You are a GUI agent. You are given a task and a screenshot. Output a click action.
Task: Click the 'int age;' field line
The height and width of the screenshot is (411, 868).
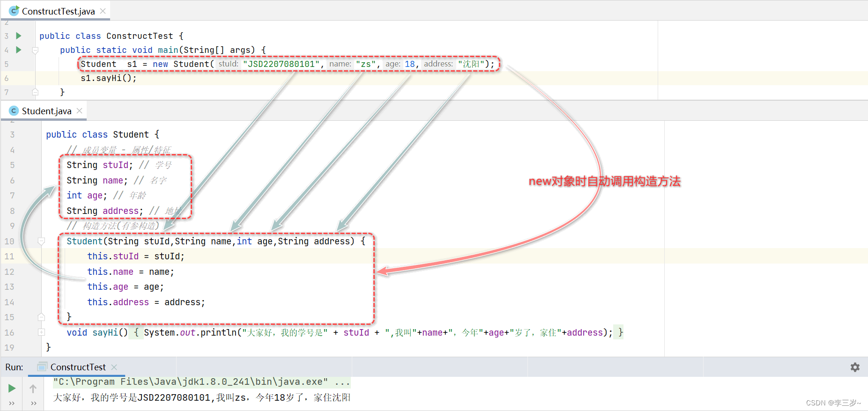point(87,196)
